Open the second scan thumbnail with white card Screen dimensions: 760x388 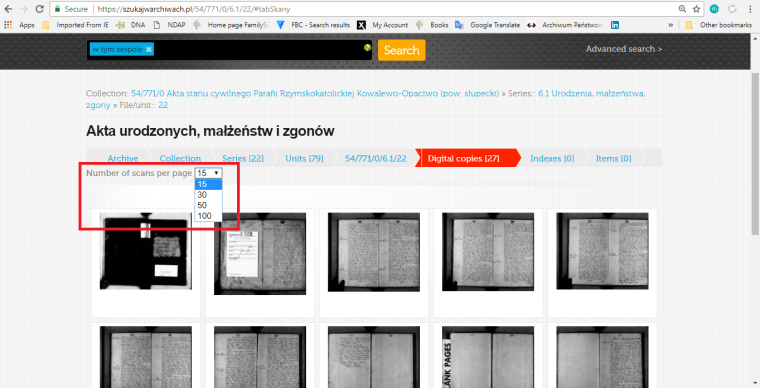[260, 253]
